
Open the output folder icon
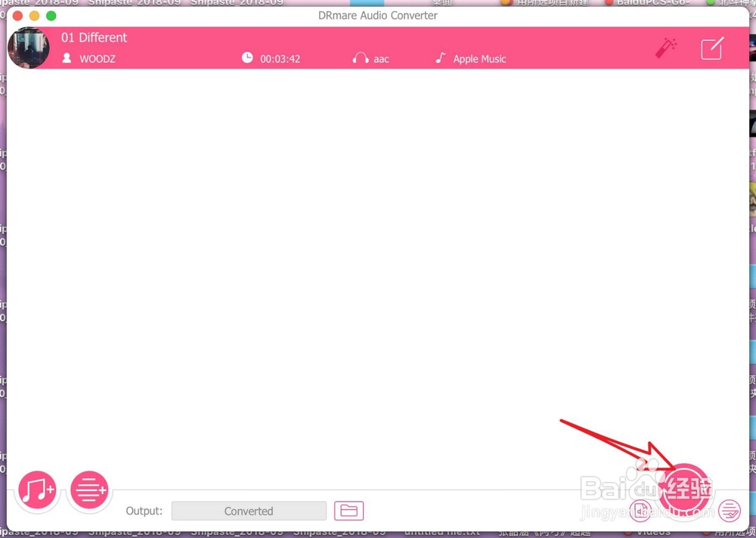349,511
